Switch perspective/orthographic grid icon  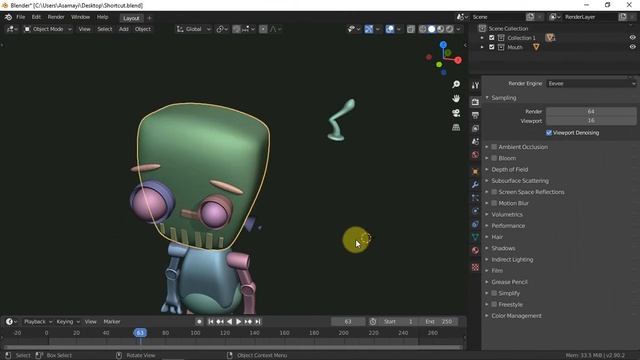(x=456, y=127)
